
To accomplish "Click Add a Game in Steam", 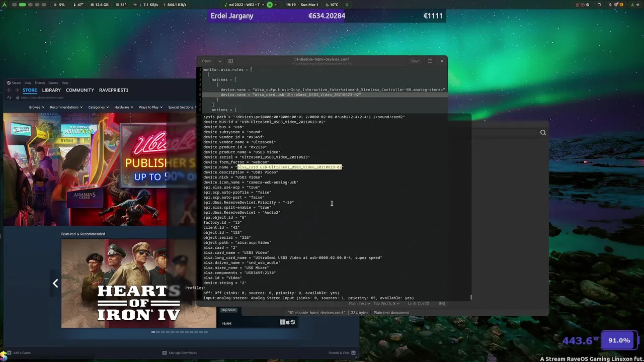I will pos(19,352).
